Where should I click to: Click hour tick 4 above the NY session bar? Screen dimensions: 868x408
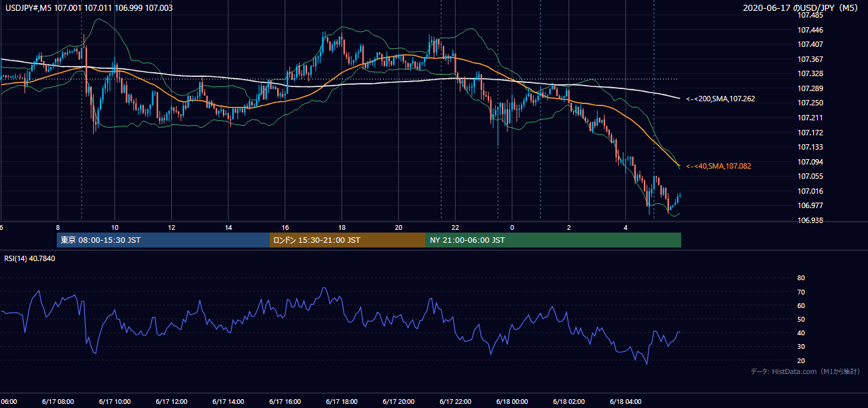(x=626, y=228)
